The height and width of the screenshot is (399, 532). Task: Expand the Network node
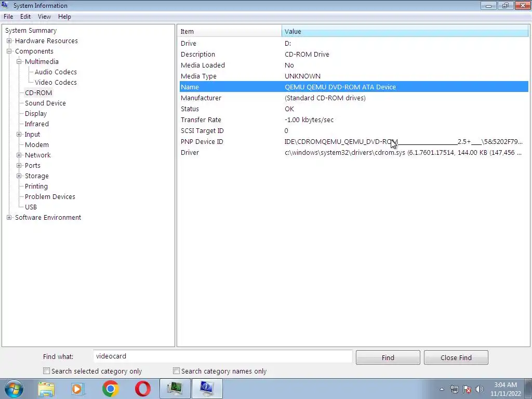(19, 155)
